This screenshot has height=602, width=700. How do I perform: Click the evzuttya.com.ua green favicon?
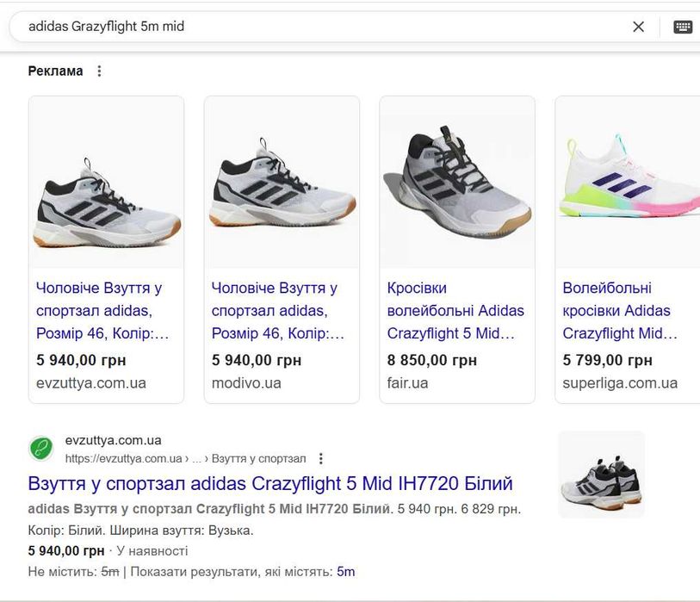(x=41, y=449)
